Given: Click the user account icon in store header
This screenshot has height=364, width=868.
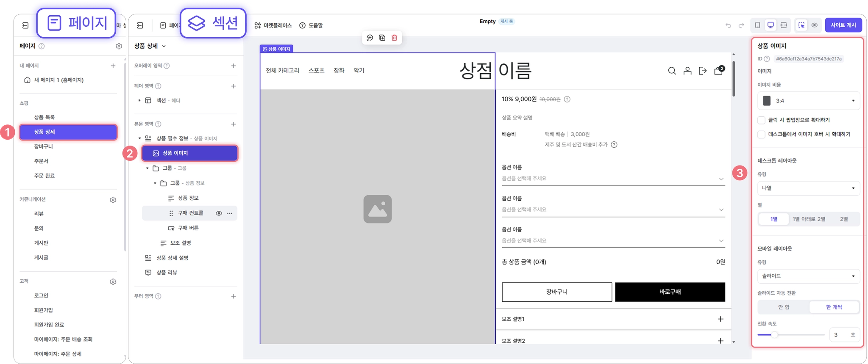Looking at the screenshot, I should click(x=687, y=71).
